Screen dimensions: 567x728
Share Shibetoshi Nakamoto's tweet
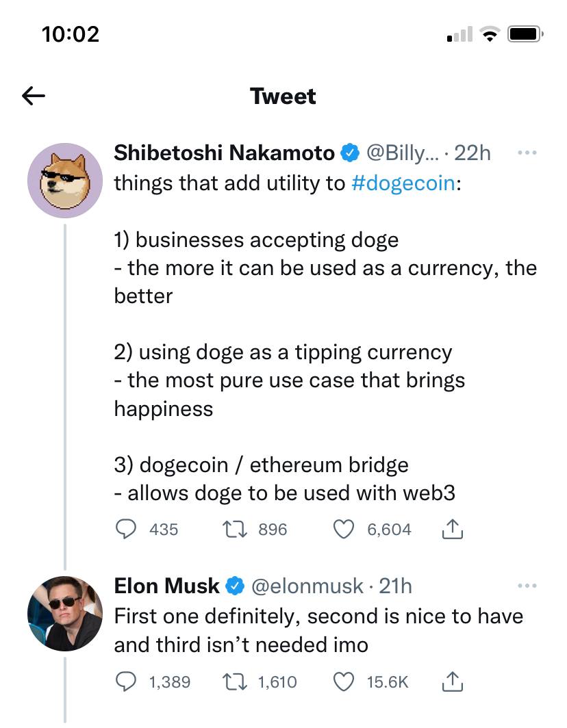[452, 529]
